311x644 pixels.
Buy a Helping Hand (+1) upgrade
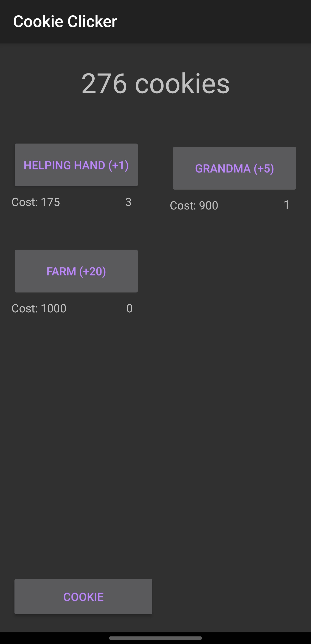pos(76,165)
